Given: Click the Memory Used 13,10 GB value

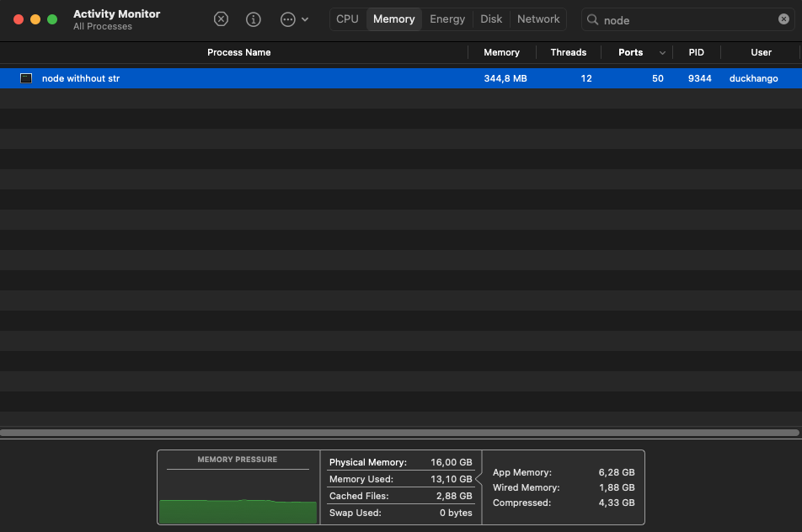Looking at the screenshot, I should 452,479.
